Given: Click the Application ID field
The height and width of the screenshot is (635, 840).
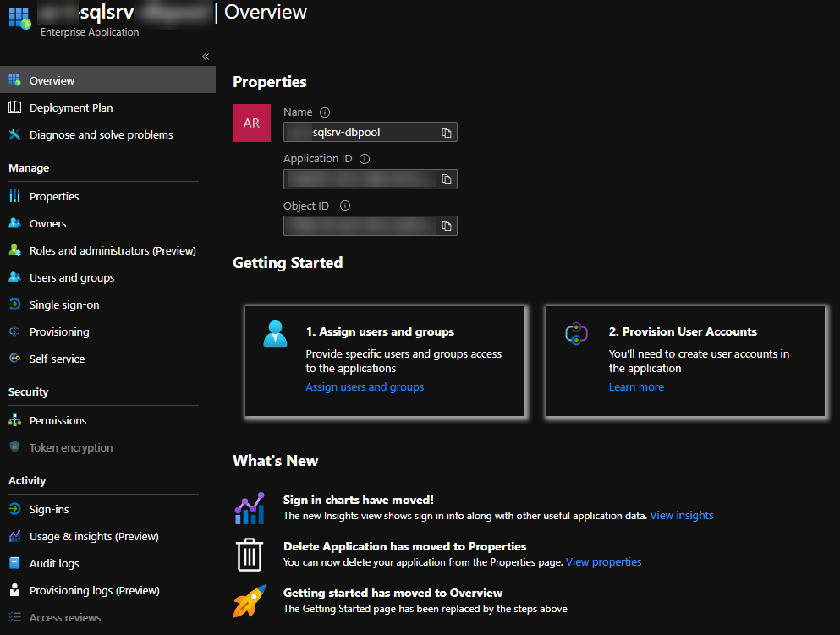Looking at the screenshot, I should pos(371,178).
